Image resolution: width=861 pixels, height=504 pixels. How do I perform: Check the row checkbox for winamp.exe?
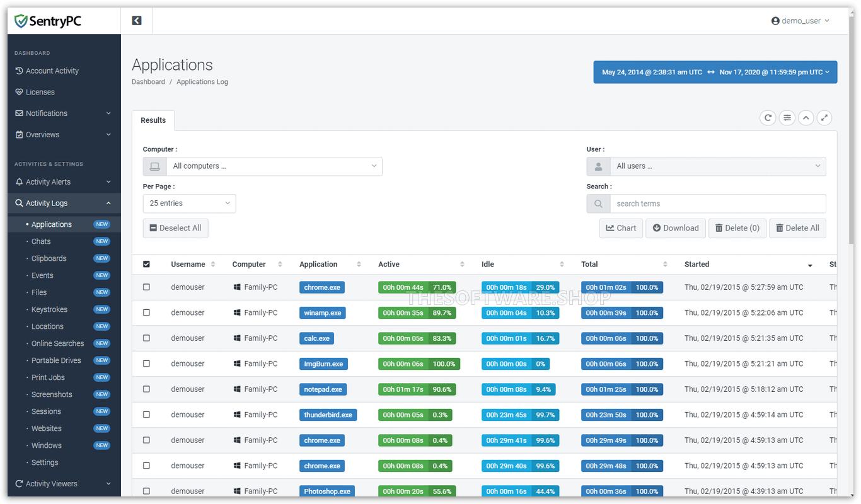pyautogui.click(x=146, y=312)
